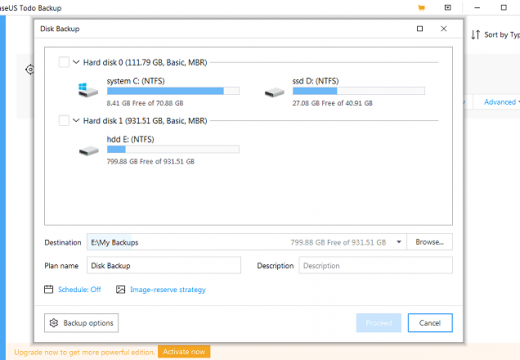The image size is (520, 360).
Task: Maximize the Todo Backup main window
Action: point(504,7)
